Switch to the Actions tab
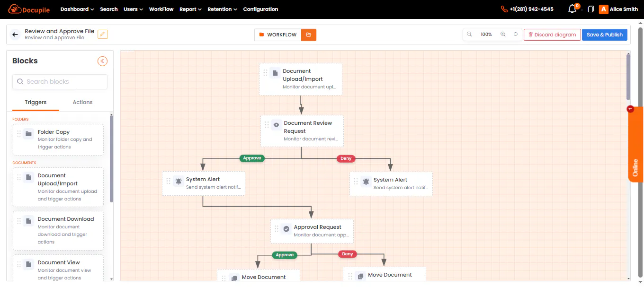The height and width of the screenshot is (287, 644). (82, 102)
